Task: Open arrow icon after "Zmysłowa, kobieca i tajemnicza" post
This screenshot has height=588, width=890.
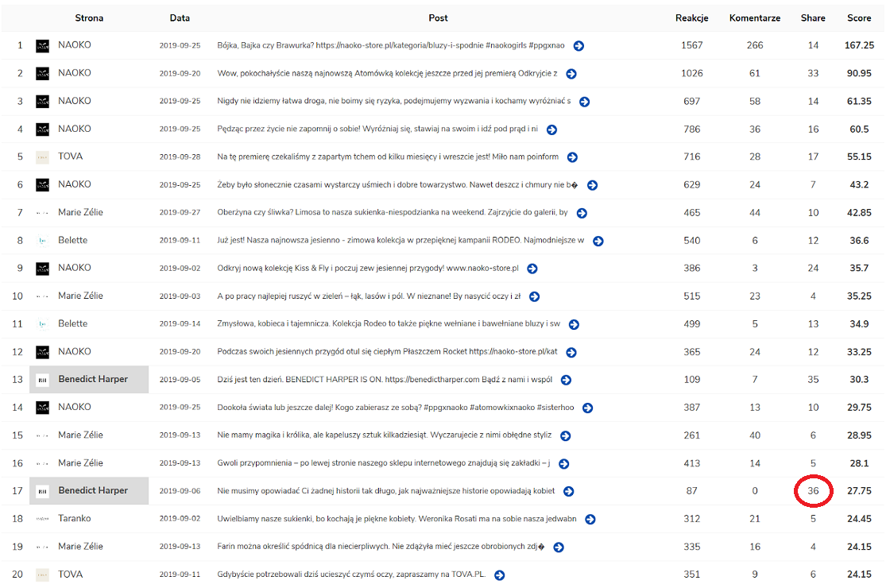Action: (x=574, y=324)
